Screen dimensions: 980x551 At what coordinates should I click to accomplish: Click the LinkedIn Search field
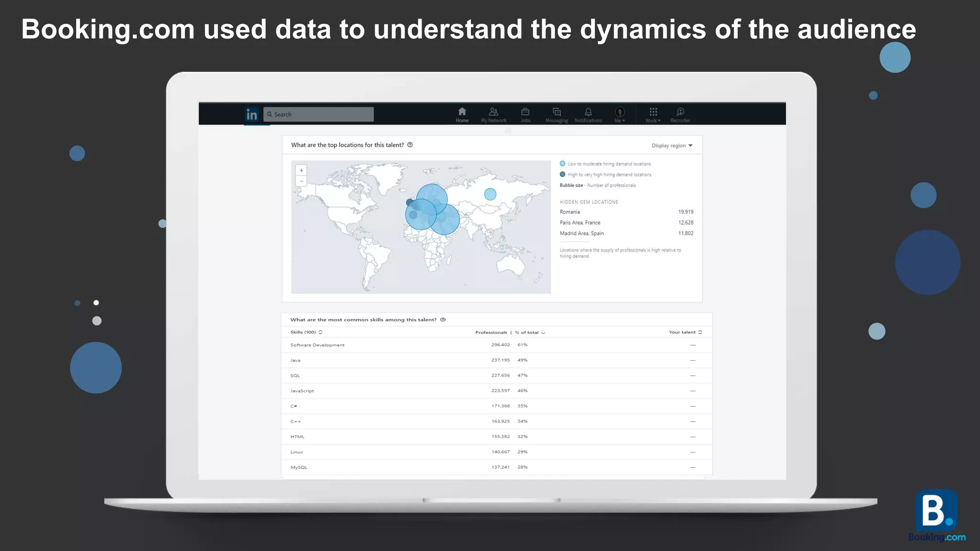318,114
